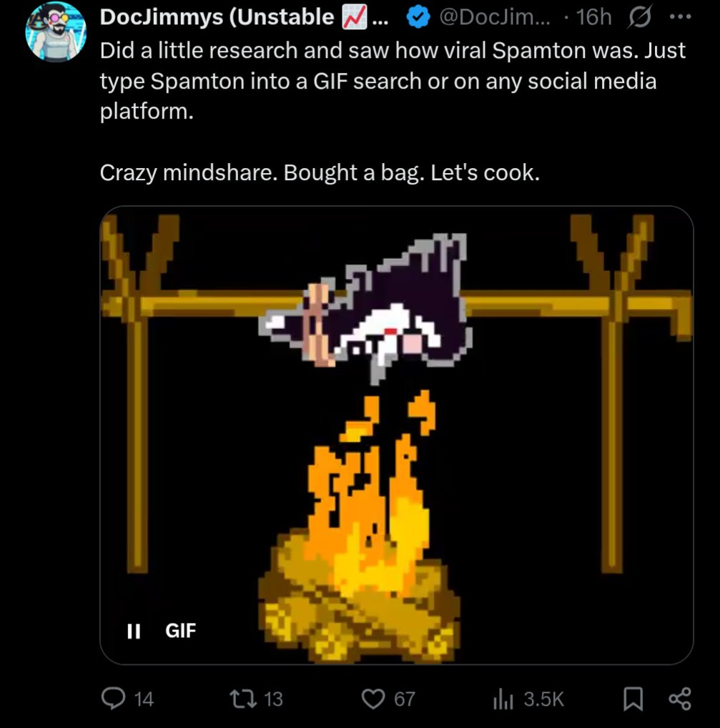
Task: Click the GIF label badge
Action: (180, 631)
